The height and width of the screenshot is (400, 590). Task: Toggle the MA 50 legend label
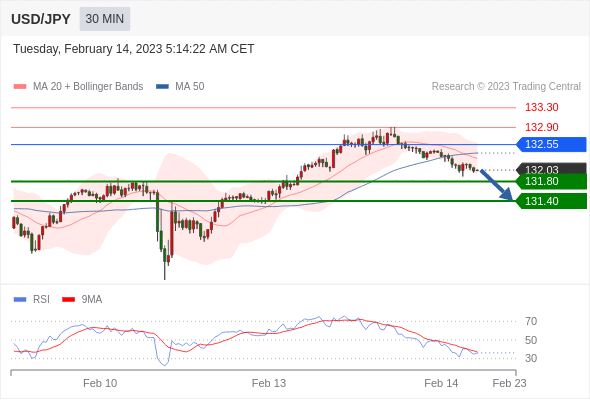point(190,87)
